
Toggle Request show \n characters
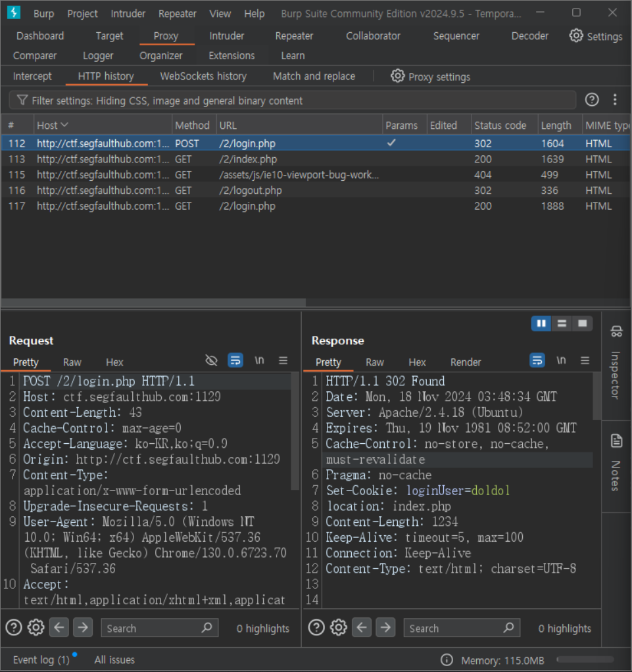pyautogui.click(x=259, y=360)
